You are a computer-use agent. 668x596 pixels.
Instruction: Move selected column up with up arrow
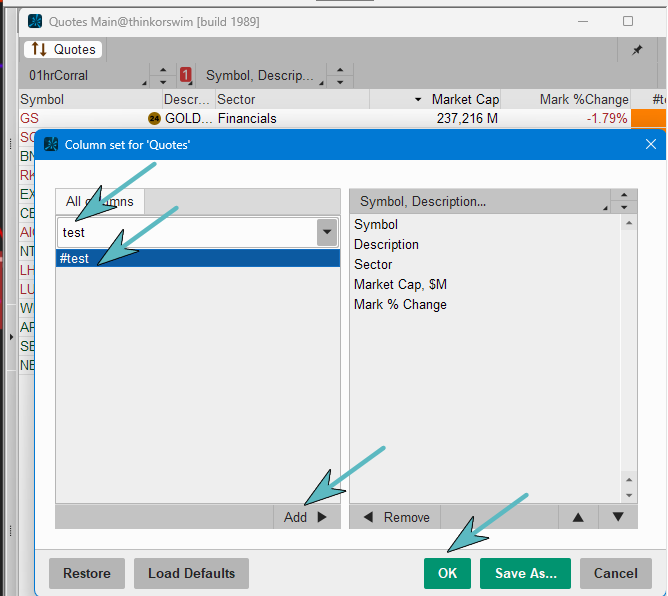577,517
